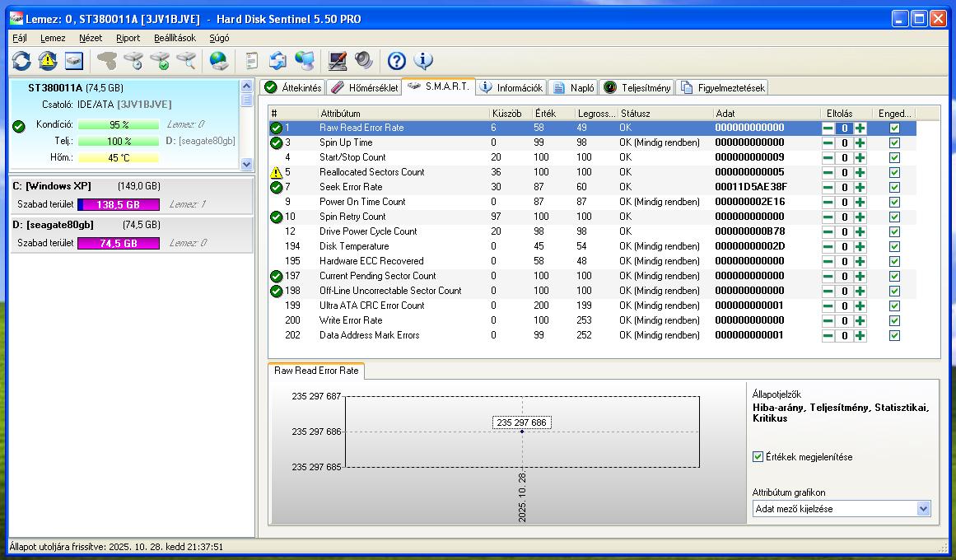The width and height of the screenshot is (956, 560).
Task: Open the Attribútum grafikon dropdown
Action: coord(923,509)
